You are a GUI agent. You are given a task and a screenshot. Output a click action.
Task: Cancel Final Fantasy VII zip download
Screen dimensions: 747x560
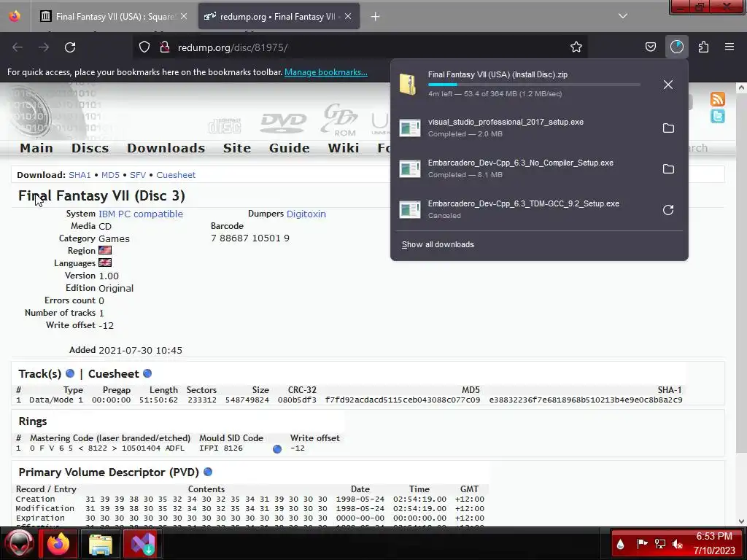click(668, 85)
